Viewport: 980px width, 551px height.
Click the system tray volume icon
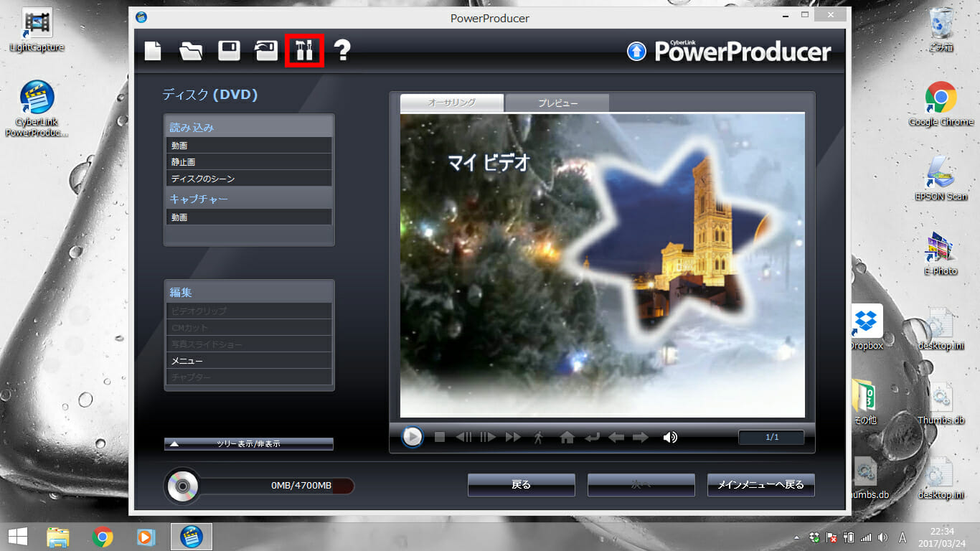[882, 537]
